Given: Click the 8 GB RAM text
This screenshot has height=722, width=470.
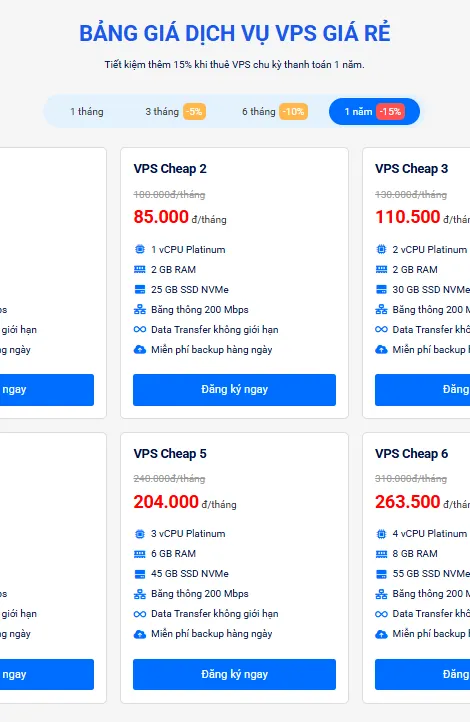Looking at the screenshot, I should pyautogui.click(x=415, y=553).
